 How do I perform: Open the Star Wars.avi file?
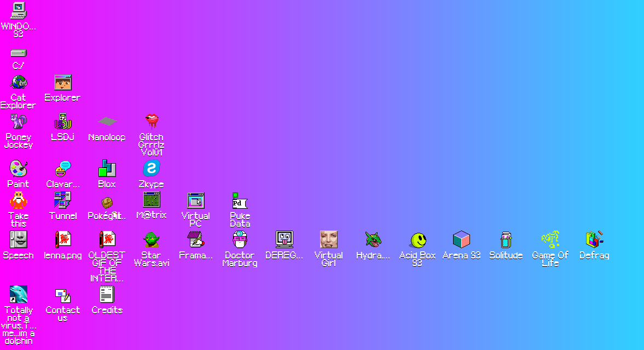152,240
